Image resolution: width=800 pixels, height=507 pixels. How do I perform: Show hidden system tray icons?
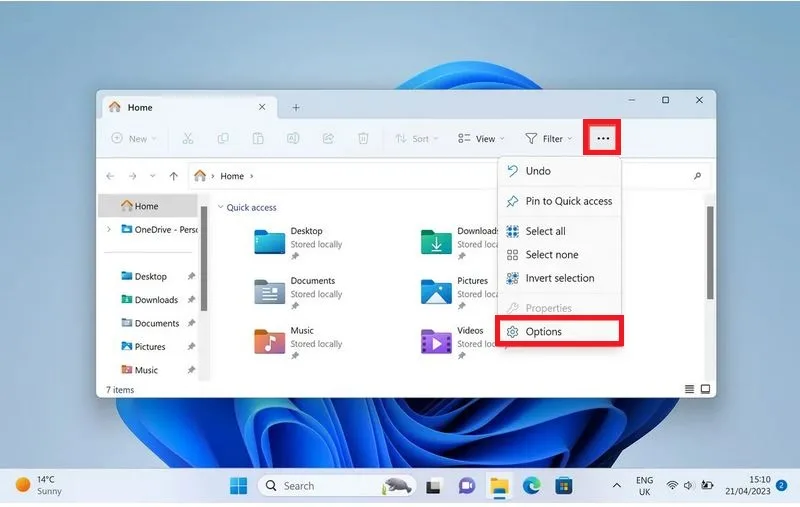pyautogui.click(x=616, y=485)
